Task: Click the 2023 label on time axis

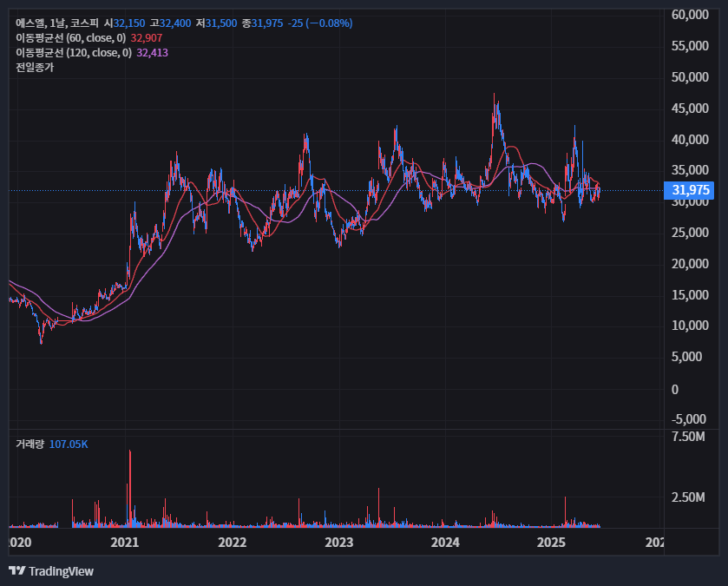Action: click(x=339, y=542)
